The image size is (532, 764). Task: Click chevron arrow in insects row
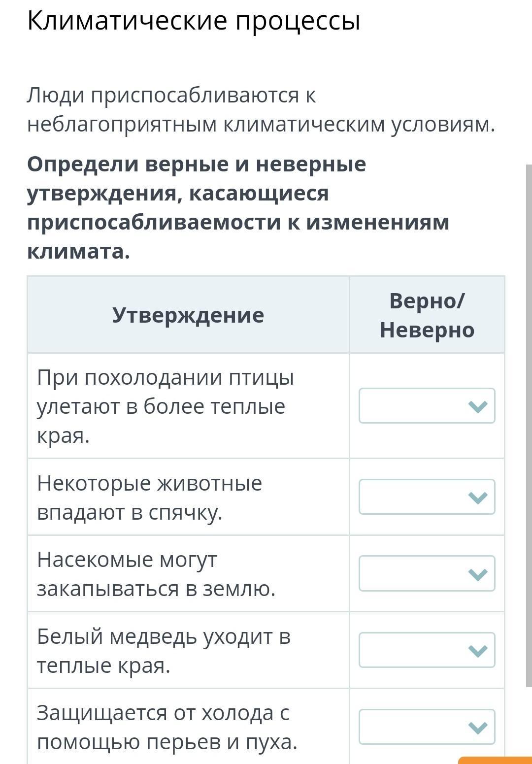click(478, 574)
